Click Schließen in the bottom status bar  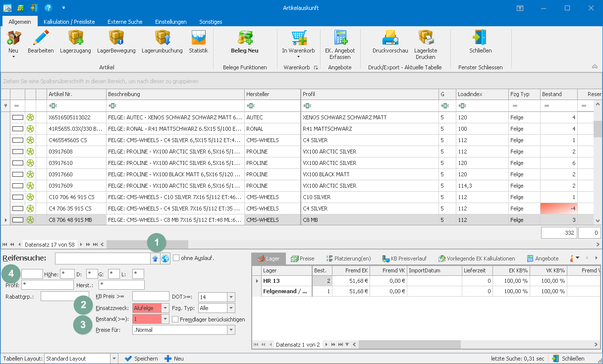tap(568, 359)
